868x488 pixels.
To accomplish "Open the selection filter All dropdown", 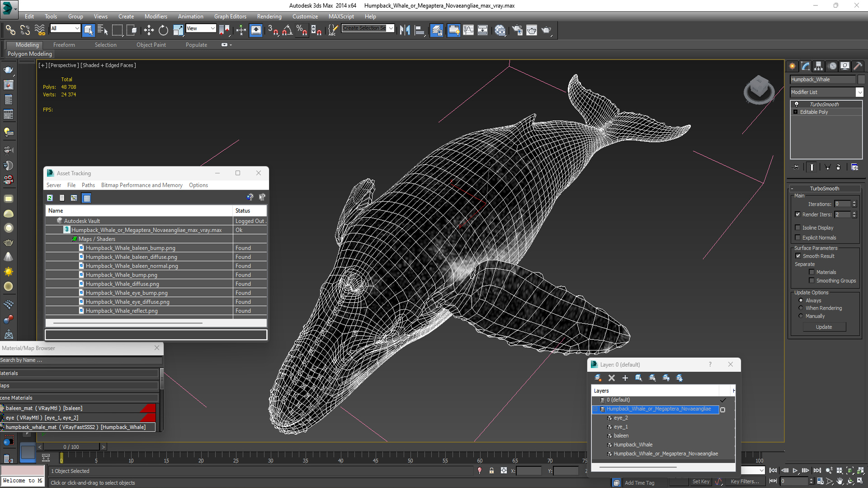I will (77, 28).
